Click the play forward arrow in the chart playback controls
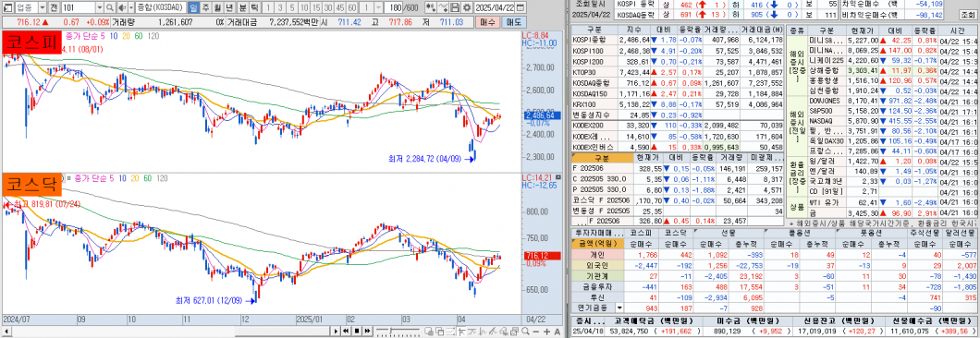The width and height of the screenshot is (980, 338). pyautogui.click(x=336, y=332)
